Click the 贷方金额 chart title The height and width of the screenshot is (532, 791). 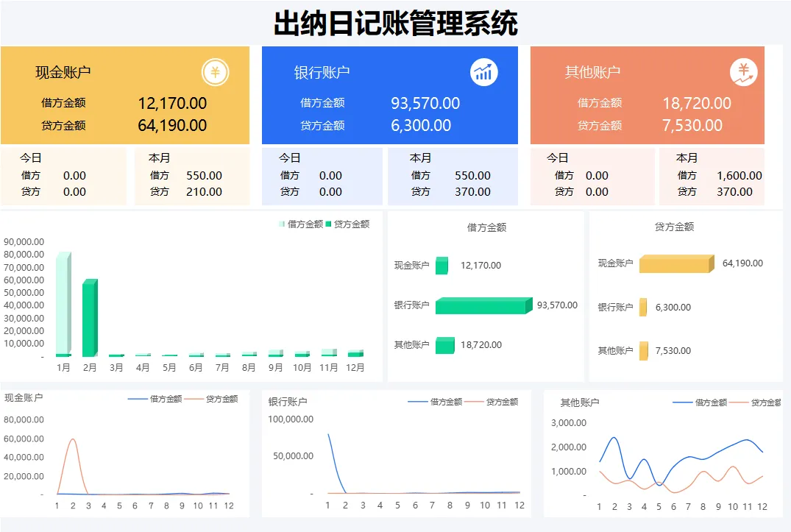[674, 227]
